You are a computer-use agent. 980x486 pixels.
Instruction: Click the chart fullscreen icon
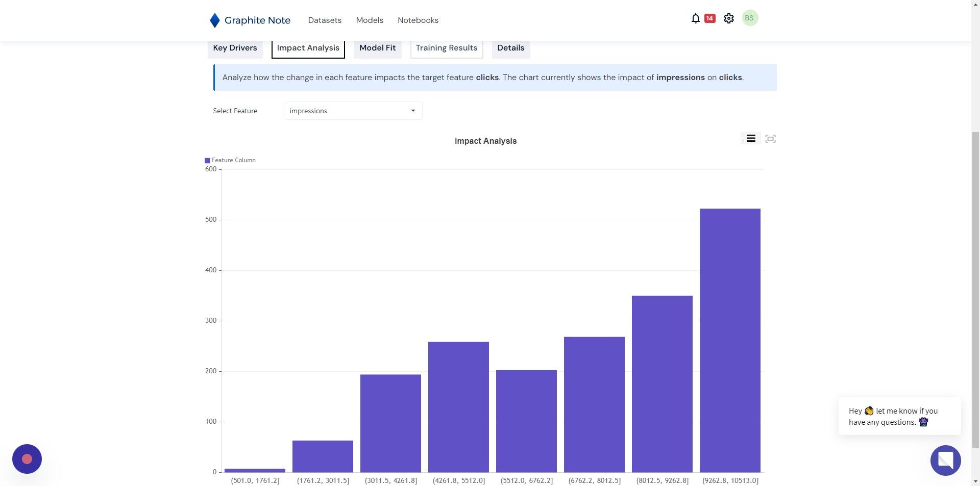click(x=771, y=139)
